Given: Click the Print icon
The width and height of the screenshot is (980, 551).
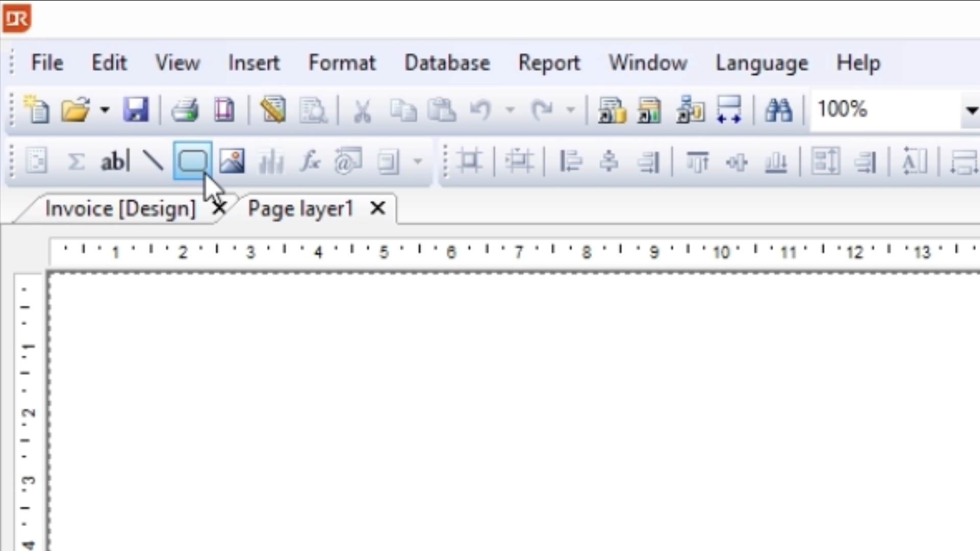Looking at the screenshot, I should (x=185, y=110).
